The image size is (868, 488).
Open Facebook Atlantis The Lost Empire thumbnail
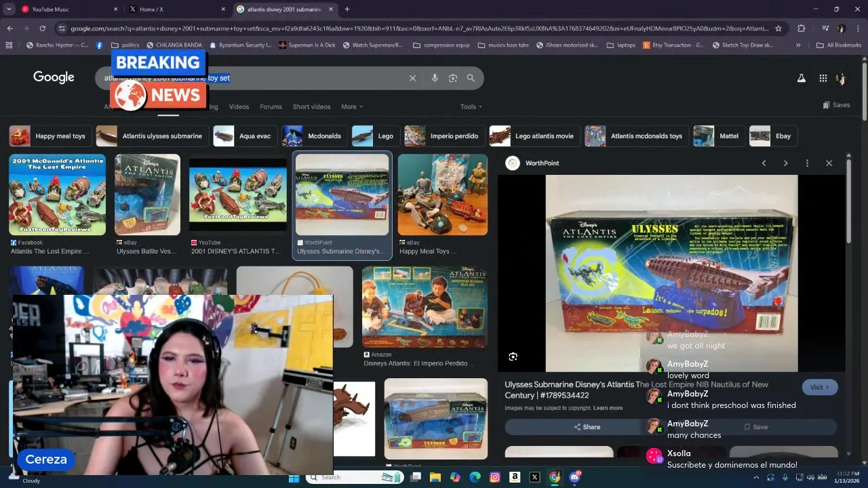57,195
